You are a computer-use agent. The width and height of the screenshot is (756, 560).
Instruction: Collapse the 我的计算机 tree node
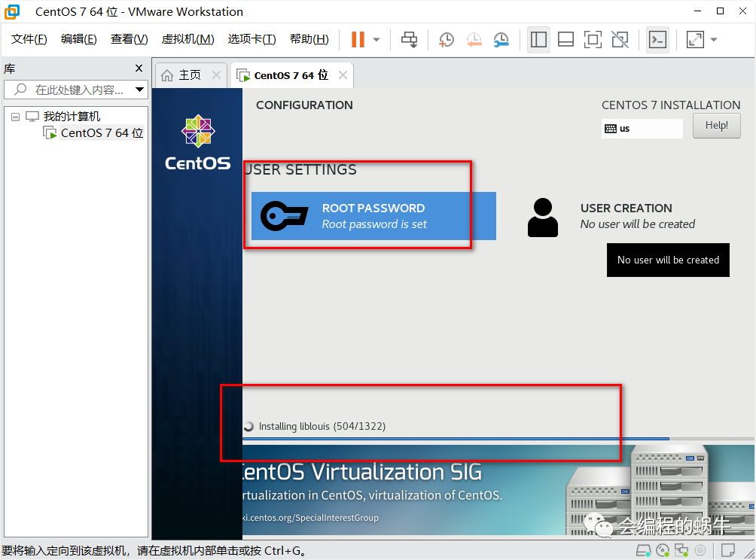pos(15,117)
